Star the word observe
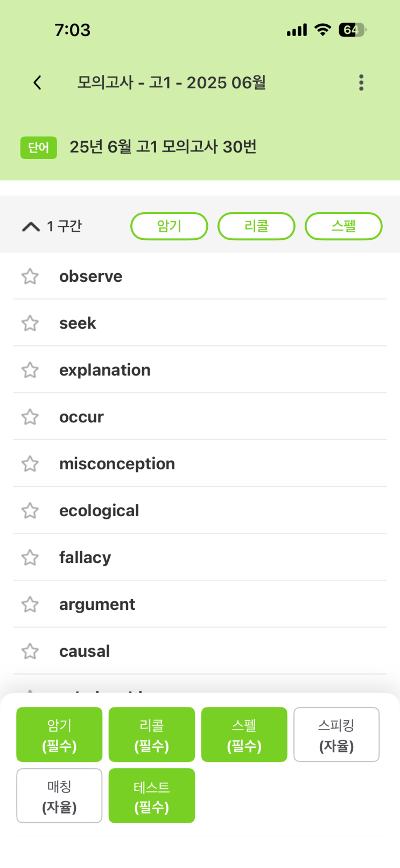This screenshot has height=868, width=400. (30, 276)
